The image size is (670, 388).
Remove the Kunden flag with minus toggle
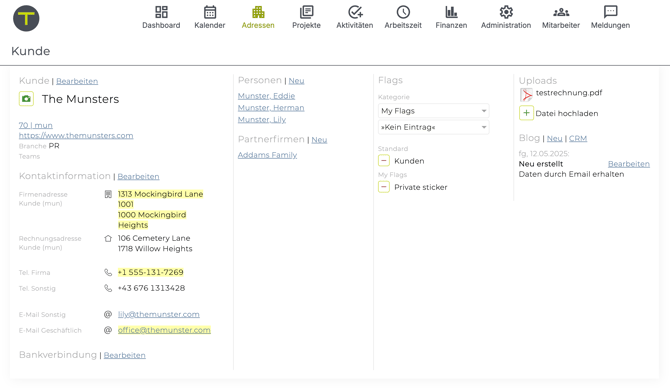(x=384, y=161)
